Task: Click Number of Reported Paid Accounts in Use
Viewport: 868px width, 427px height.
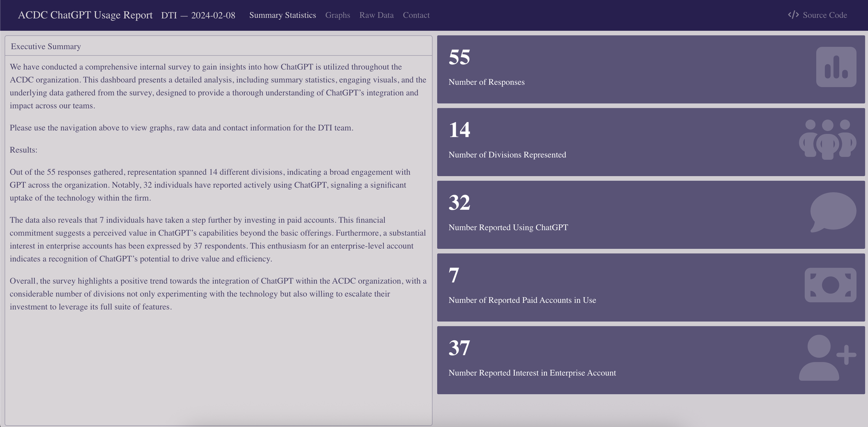Action: (x=522, y=300)
